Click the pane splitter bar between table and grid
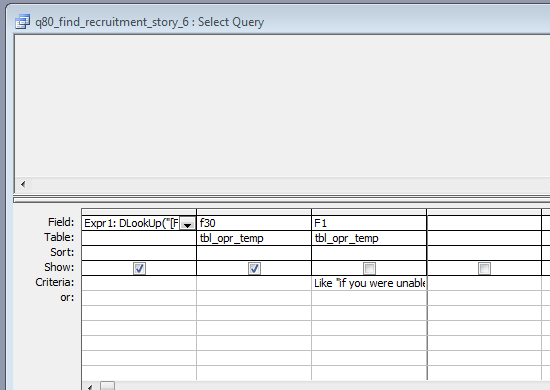 (x=281, y=200)
